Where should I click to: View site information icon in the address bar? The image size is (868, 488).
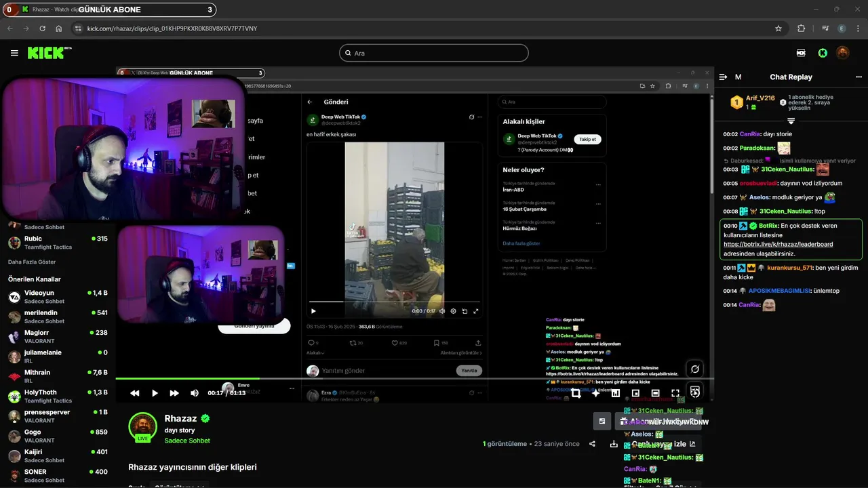[78, 28]
